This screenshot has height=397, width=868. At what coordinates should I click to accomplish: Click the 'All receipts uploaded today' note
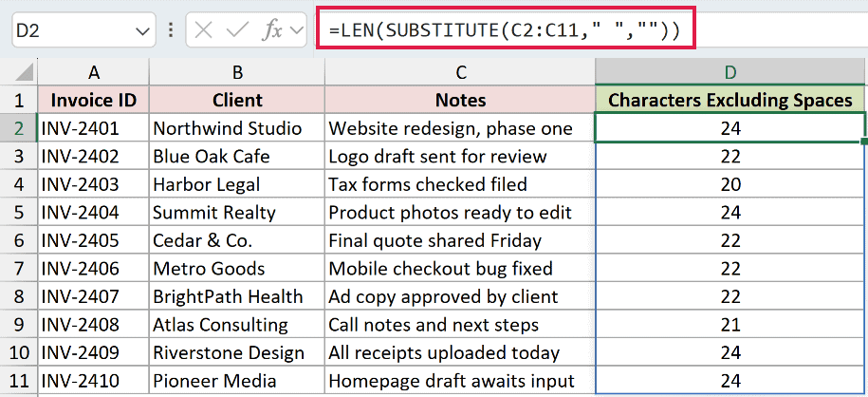click(x=461, y=352)
